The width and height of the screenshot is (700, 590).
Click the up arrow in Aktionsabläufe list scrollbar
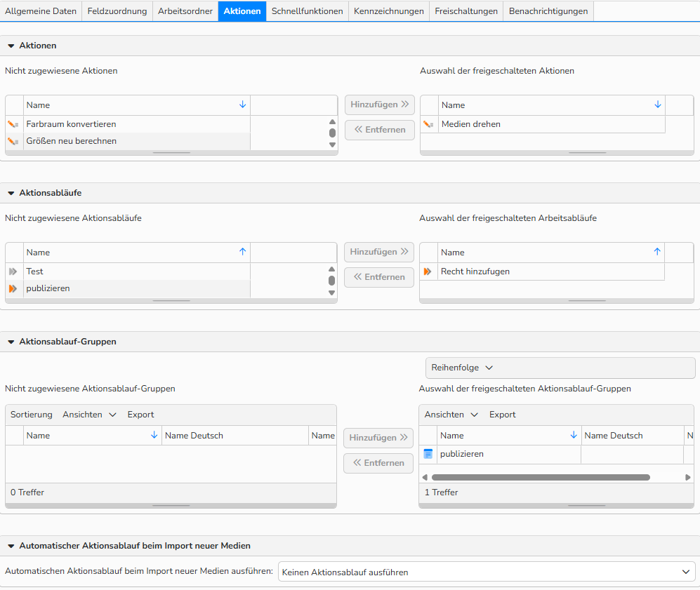tap(331, 269)
